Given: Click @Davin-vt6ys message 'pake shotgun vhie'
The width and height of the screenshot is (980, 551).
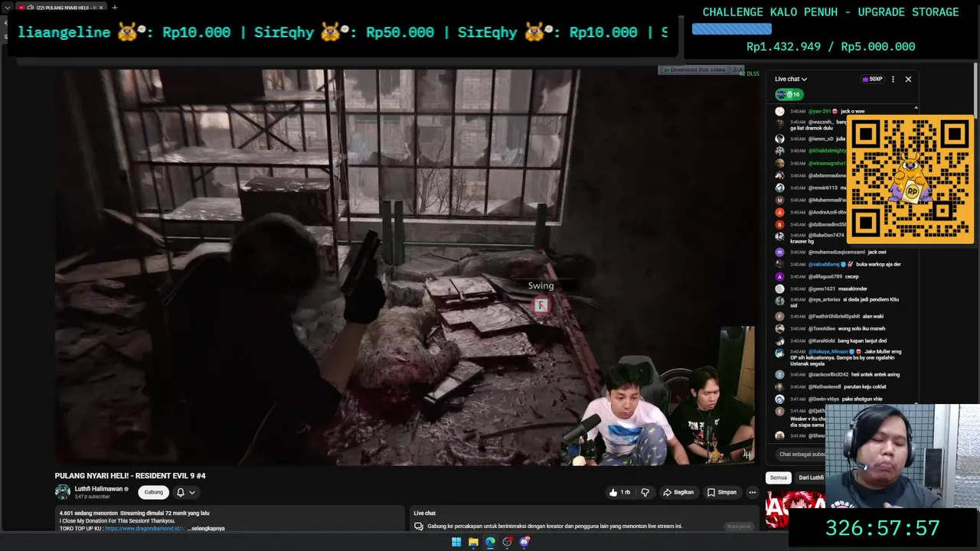Looking at the screenshot, I should pyautogui.click(x=862, y=399).
